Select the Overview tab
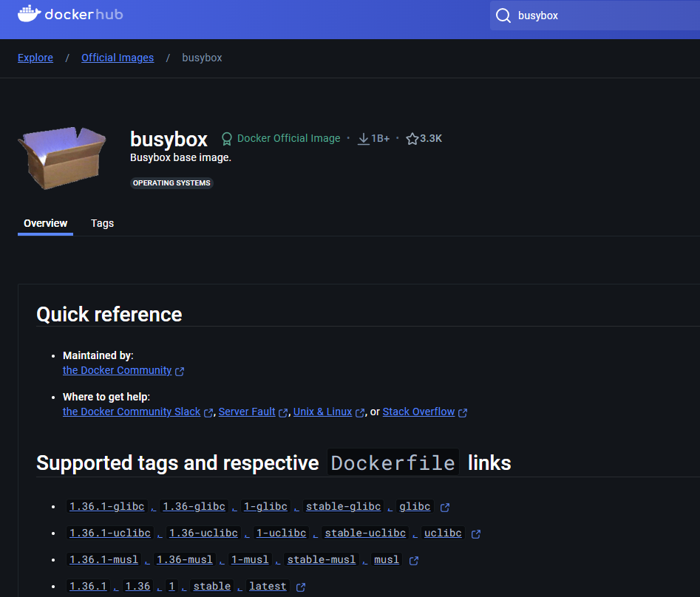 pos(46,223)
